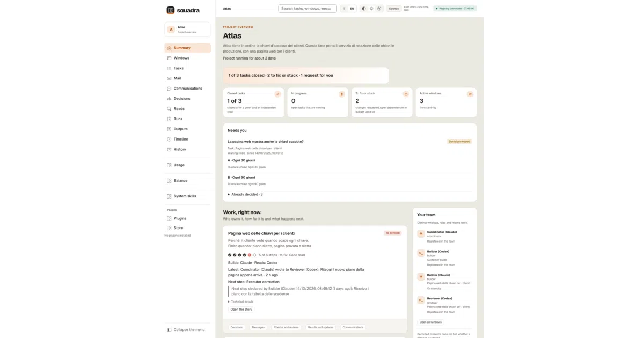Open the Summary menu item
This screenshot has width=644, height=338.
[x=187, y=48]
